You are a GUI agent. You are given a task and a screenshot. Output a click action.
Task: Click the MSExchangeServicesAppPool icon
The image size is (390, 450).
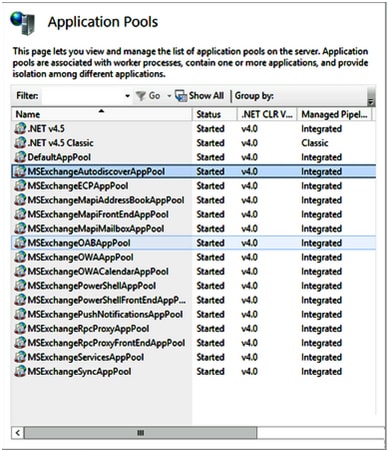(x=20, y=357)
